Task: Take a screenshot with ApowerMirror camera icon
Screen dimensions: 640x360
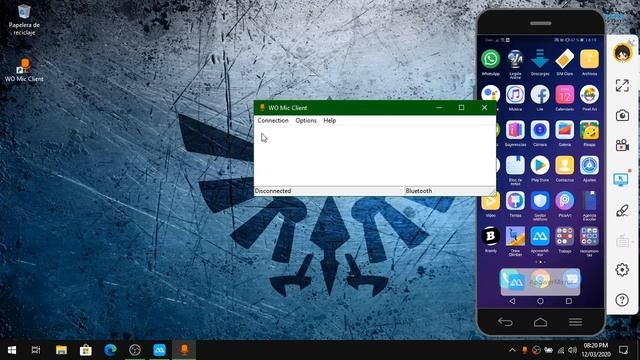Action: [622, 116]
